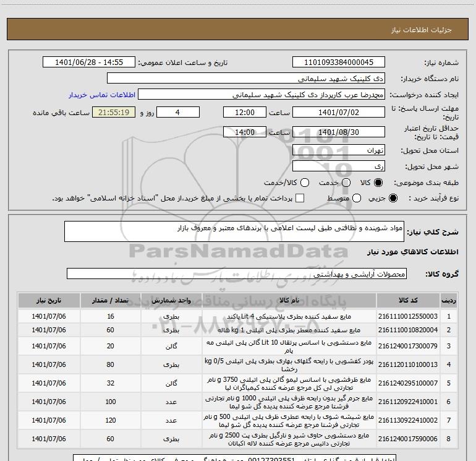Click item name مایع ظرفشویی با اسانس لیمو
The height and width of the screenshot is (461, 476).
pyautogui.click(x=289, y=384)
